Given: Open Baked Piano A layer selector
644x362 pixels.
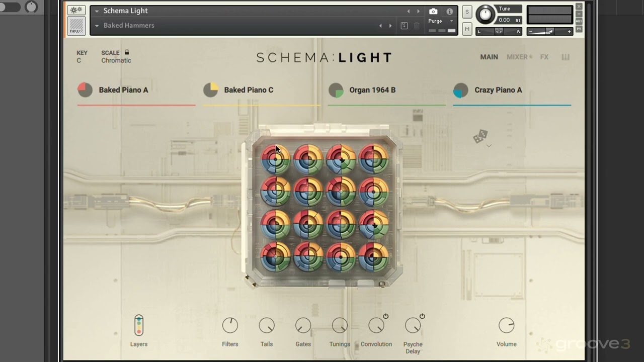Looking at the screenshot, I should coord(123,90).
